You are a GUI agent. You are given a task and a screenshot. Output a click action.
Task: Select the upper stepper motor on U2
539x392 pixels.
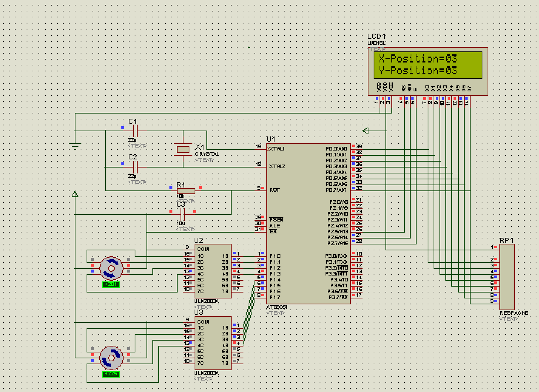pos(111,268)
